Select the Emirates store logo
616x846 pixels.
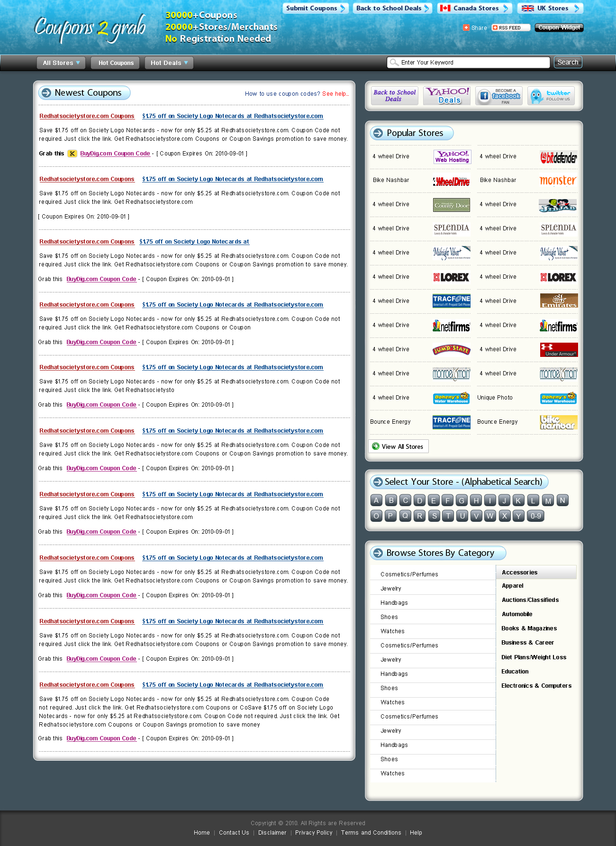coord(559,301)
